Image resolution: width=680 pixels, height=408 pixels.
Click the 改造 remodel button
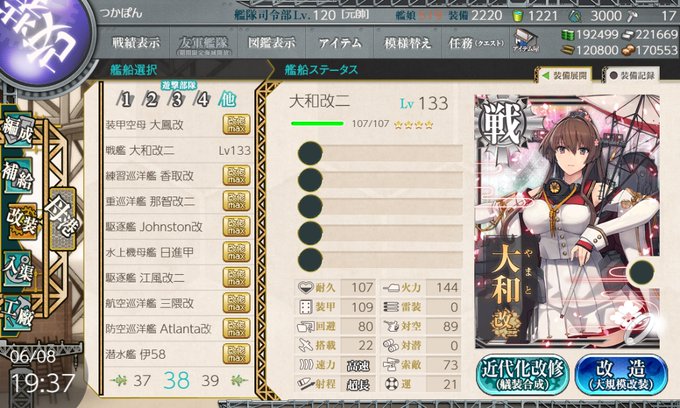tap(621, 375)
